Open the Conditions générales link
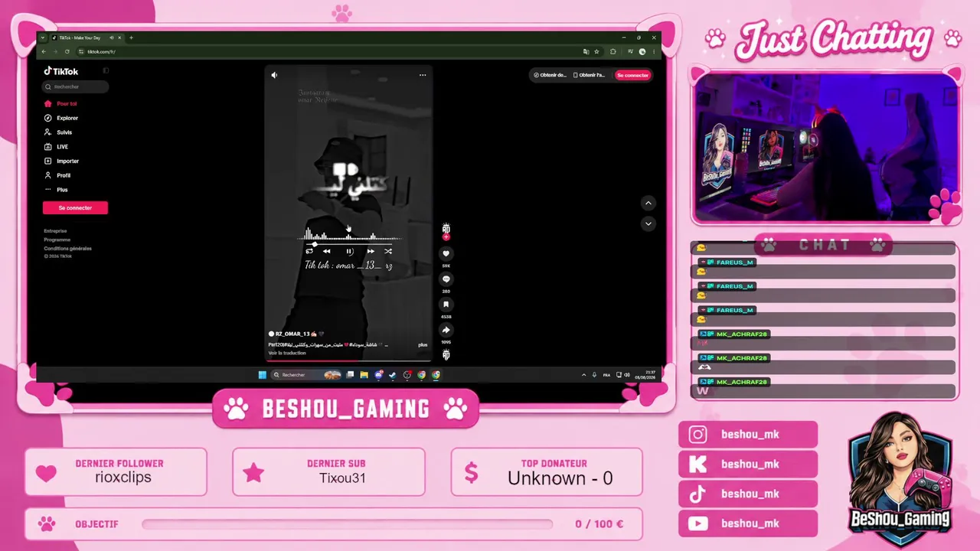This screenshot has height=551, width=980. [x=67, y=248]
